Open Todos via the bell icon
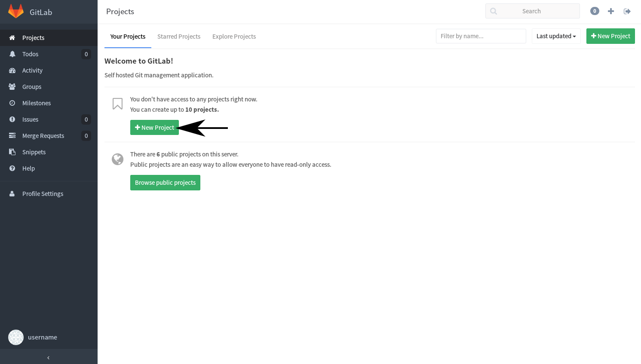This screenshot has height=364, width=641. pos(12,54)
